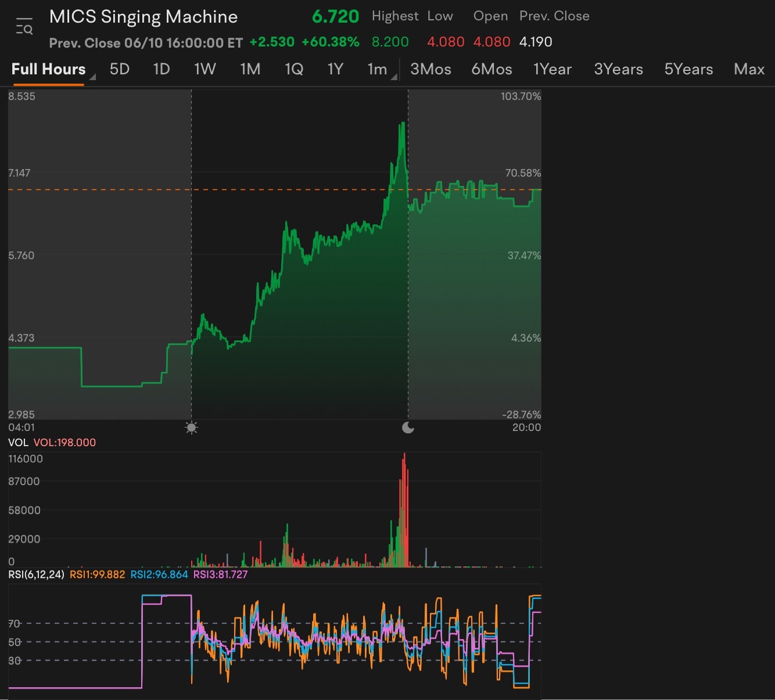
Task: Click the +2.530 price change
Action: [x=272, y=42]
